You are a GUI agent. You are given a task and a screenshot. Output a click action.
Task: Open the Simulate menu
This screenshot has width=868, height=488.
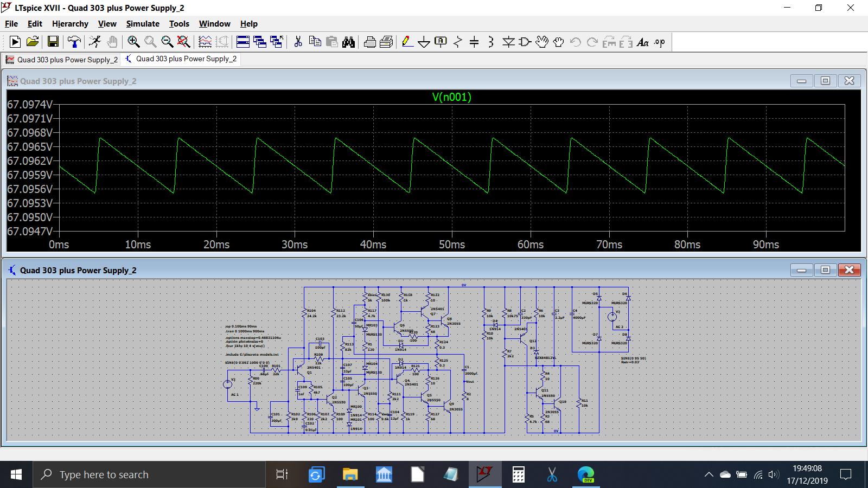coord(143,24)
